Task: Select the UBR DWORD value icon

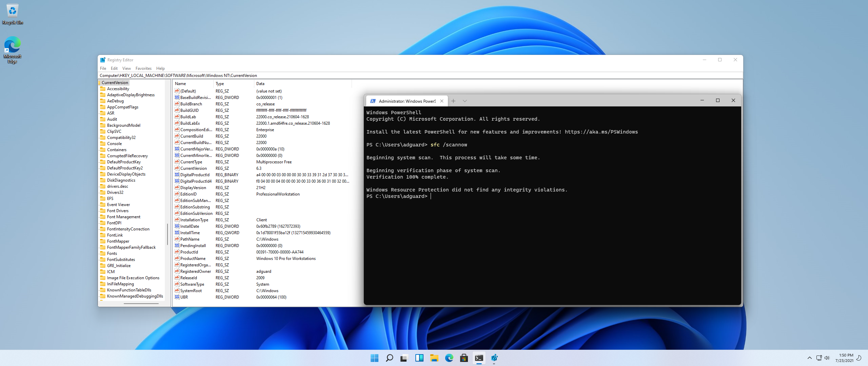Action: point(177,297)
